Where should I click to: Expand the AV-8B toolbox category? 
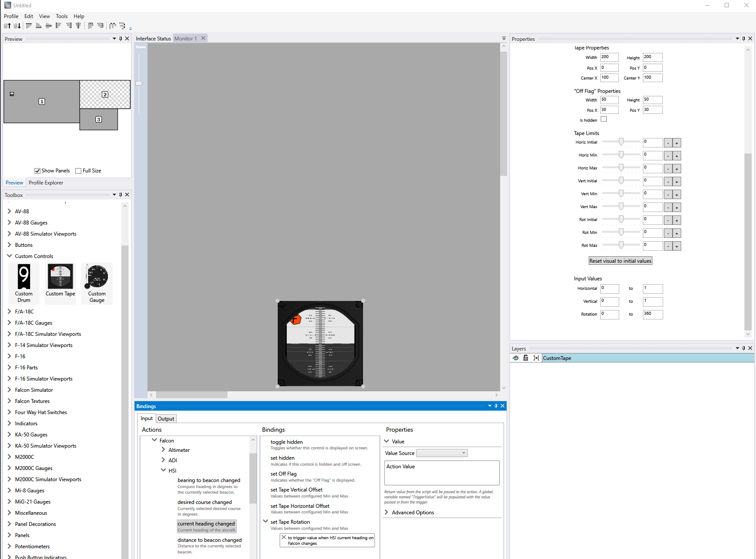click(9, 211)
